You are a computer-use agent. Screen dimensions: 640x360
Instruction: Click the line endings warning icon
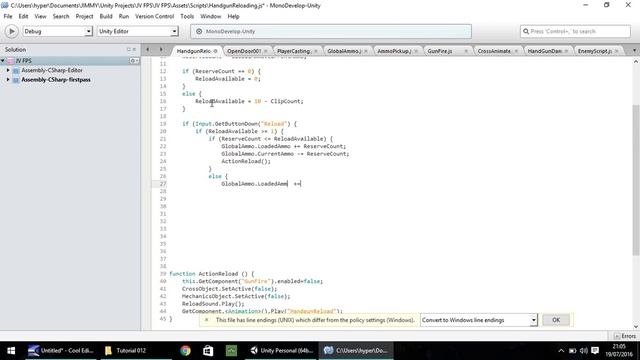[207, 320]
